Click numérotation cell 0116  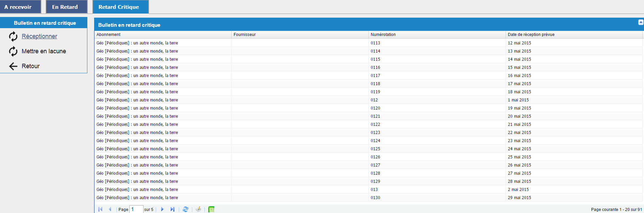point(437,67)
